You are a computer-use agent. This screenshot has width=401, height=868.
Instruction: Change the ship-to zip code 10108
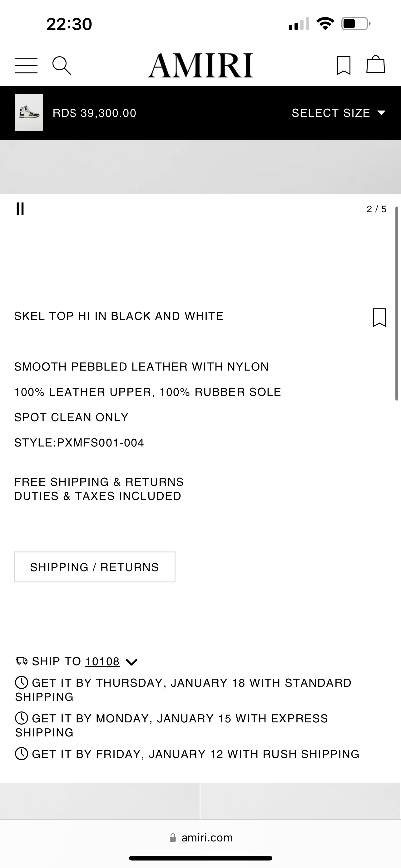click(x=102, y=661)
